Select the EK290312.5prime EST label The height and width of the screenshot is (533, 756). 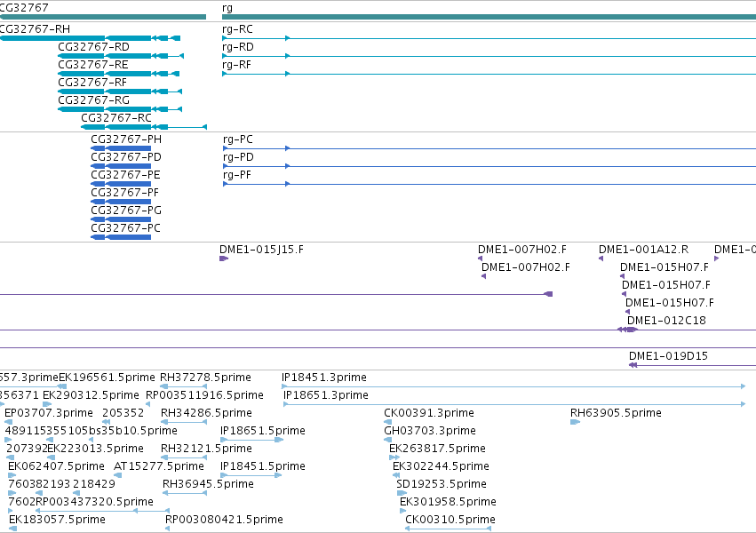(x=92, y=395)
